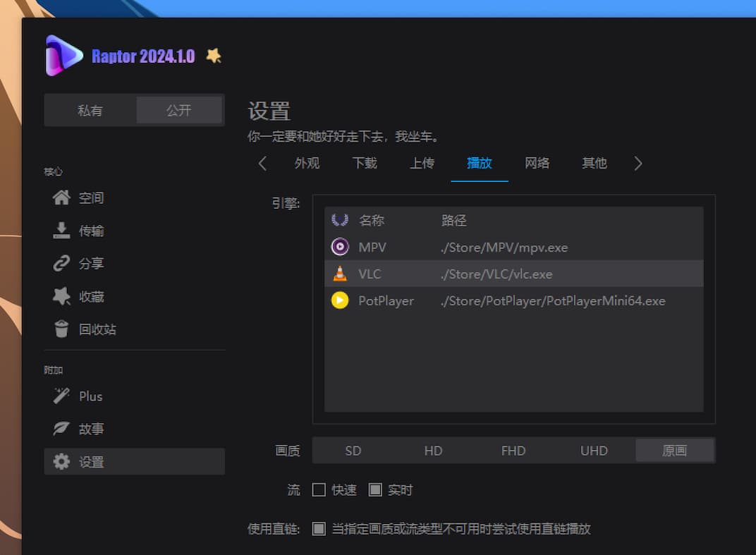Switch to the 上传 tab
This screenshot has height=555, width=756.
[422, 164]
